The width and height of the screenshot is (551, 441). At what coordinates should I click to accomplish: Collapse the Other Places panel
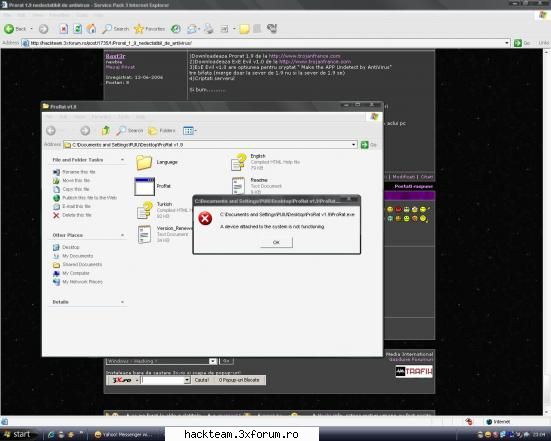(122, 235)
